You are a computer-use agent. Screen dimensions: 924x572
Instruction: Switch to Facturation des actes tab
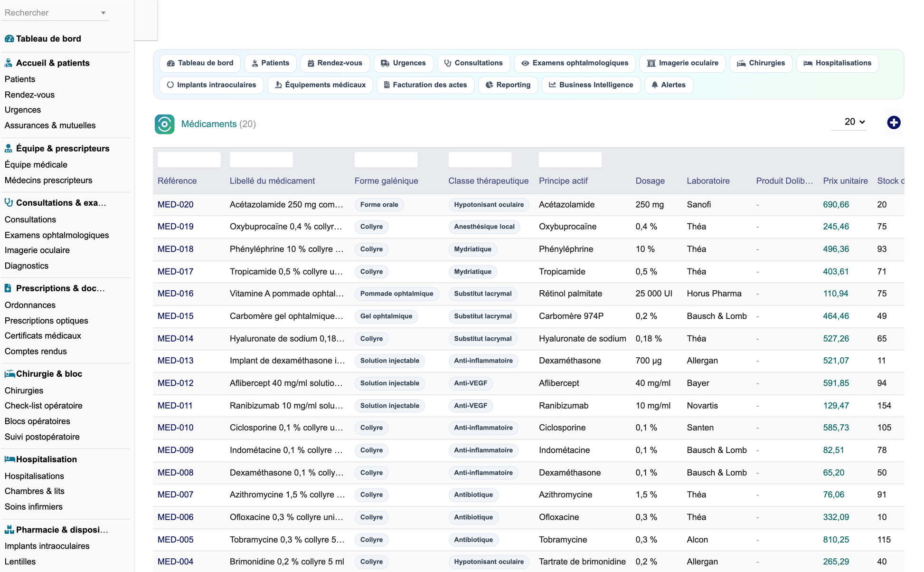pos(425,85)
